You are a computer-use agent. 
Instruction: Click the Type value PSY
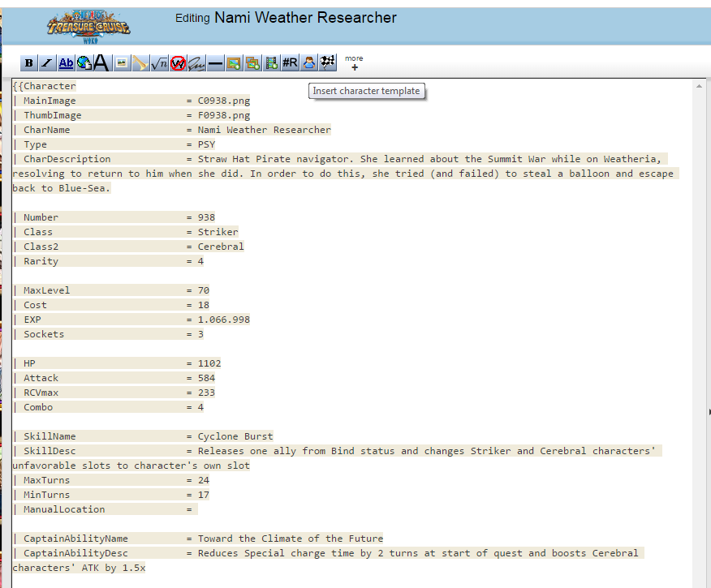click(x=206, y=144)
